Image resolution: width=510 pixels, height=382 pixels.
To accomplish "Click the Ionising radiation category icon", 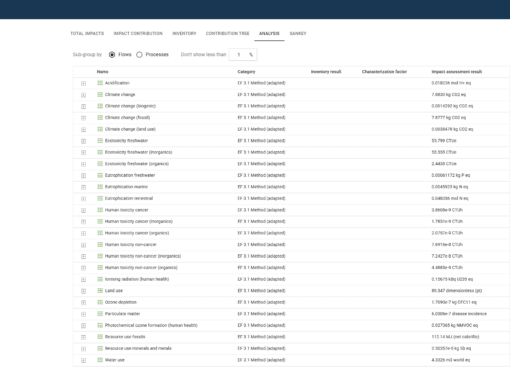I will pos(100,279).
